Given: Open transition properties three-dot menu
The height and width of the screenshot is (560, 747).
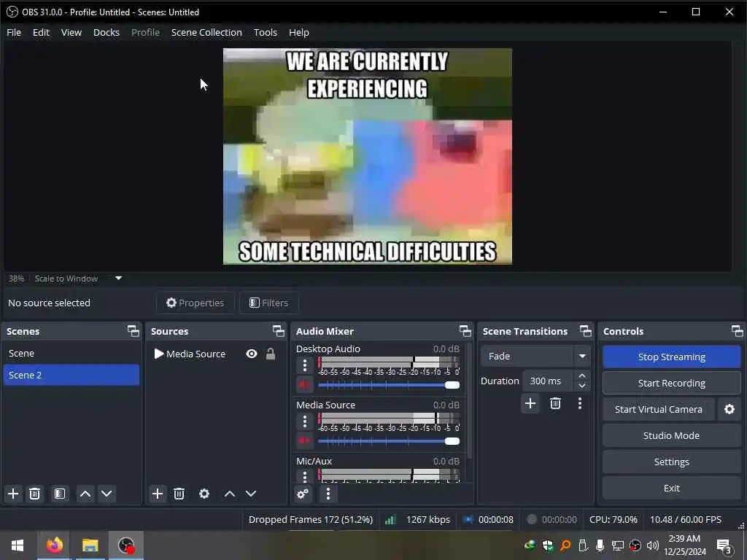Looking at the screenshot, I should click(x=580, y=404).
